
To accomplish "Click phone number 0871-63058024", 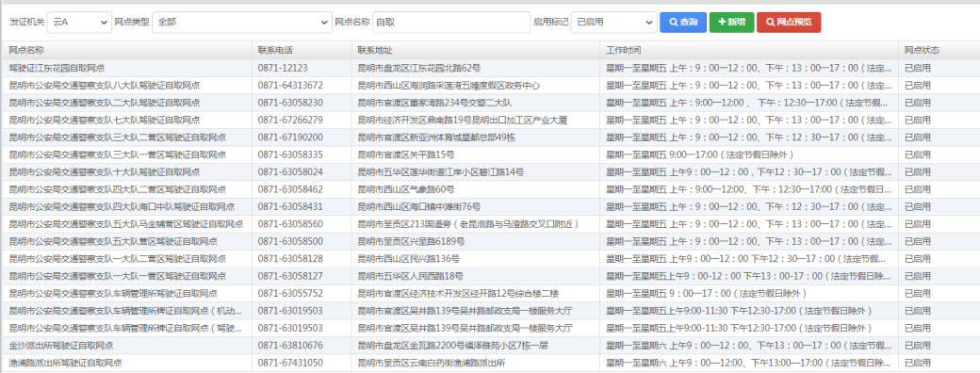I will tap(290, 171).
